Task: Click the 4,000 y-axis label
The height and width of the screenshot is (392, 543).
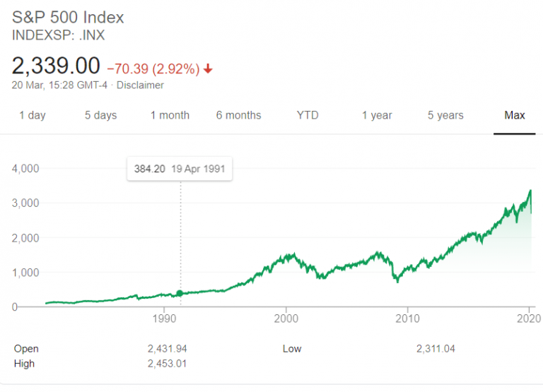Action: click(x=25, y=169)
